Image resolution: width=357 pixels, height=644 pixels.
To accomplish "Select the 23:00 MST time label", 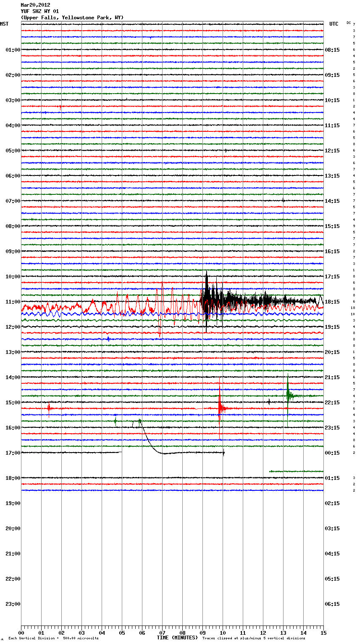I will point(13,604).
